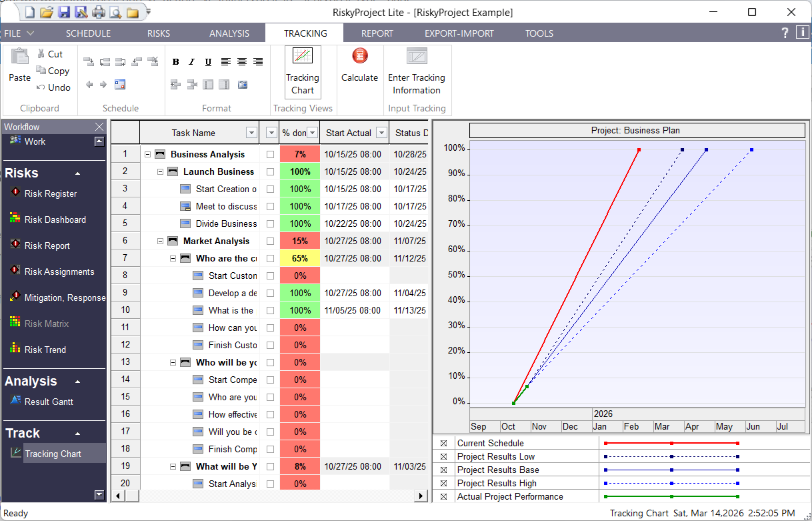
Task: Uncheck the Current Schedule legend checkbox
Action: click(445, 443)
